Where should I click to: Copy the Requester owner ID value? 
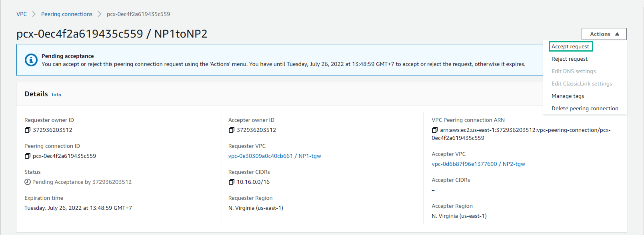pyautogui.click(x=28, y=130)
